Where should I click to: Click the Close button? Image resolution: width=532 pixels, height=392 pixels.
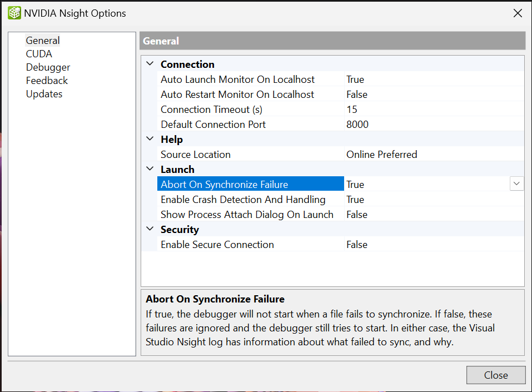(496, 375)
